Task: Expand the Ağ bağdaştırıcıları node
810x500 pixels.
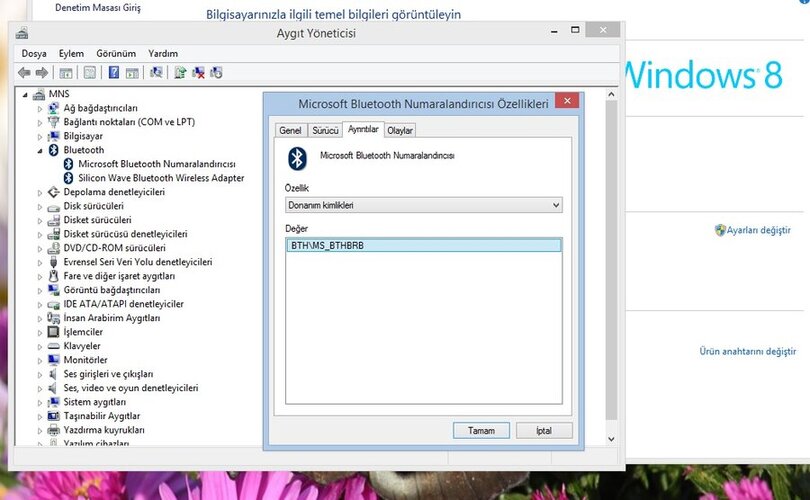Action: point(40,108)
